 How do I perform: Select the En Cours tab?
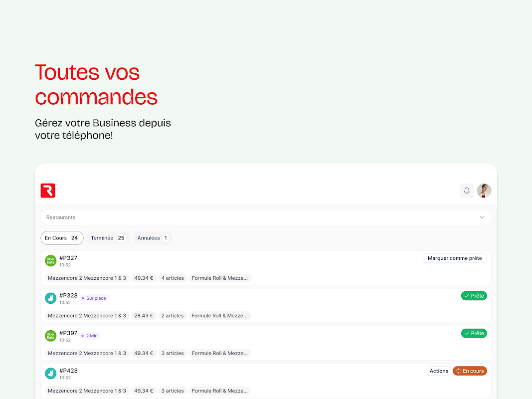click(62, 238)
